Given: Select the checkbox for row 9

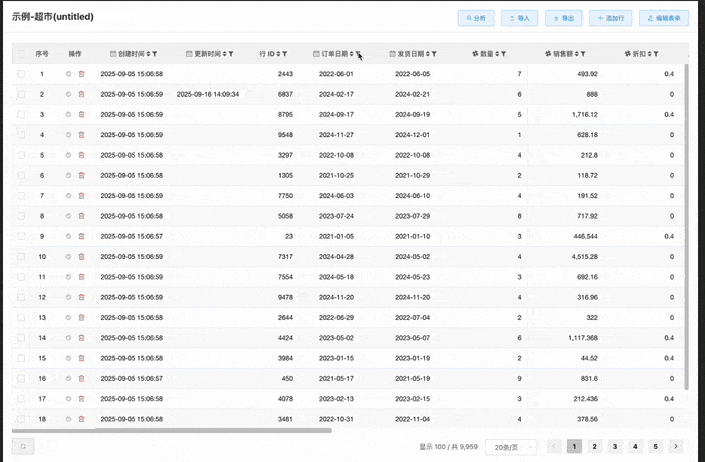Looking at the screenshot, I should 21,236.
